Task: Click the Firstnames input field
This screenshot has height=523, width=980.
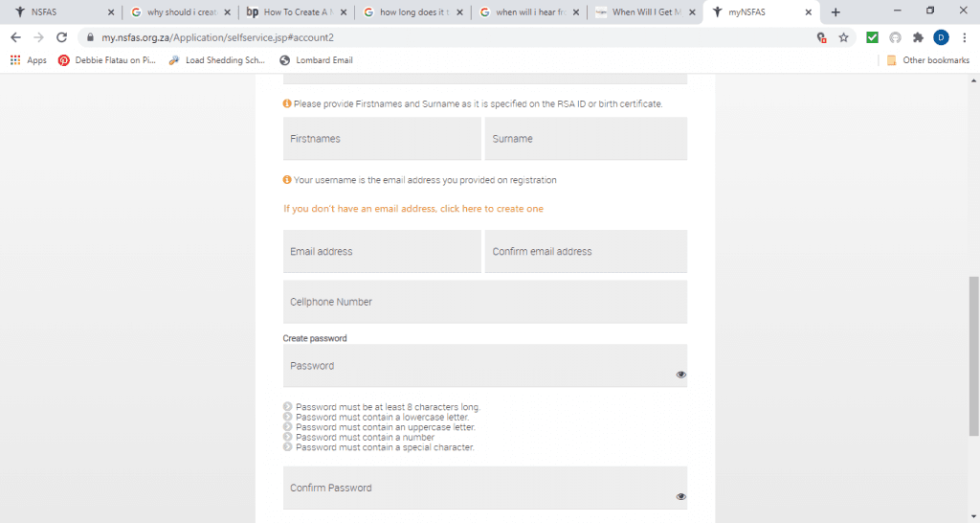Action: click(x=382, y=139)
